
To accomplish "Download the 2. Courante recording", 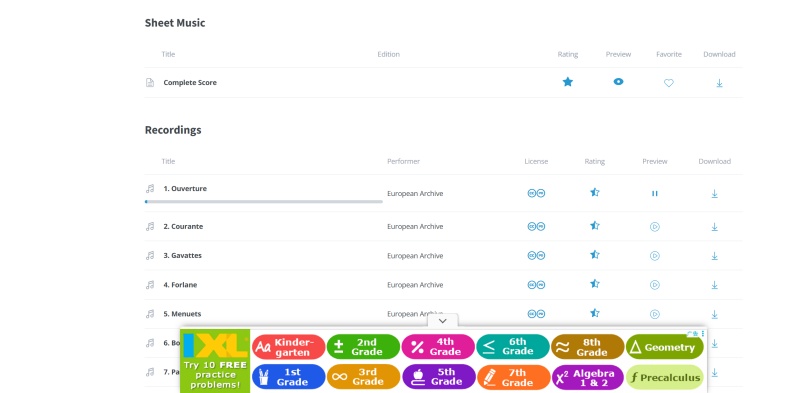I will (x=715, y=227).
